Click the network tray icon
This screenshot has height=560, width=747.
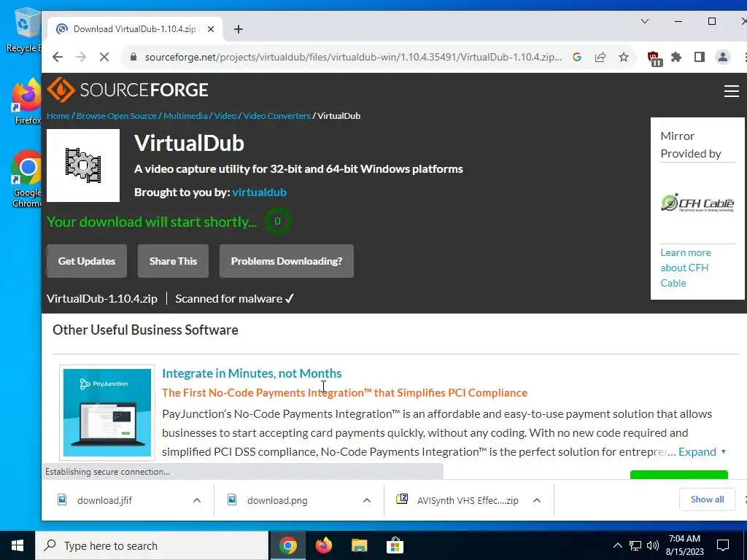point(635,545)
